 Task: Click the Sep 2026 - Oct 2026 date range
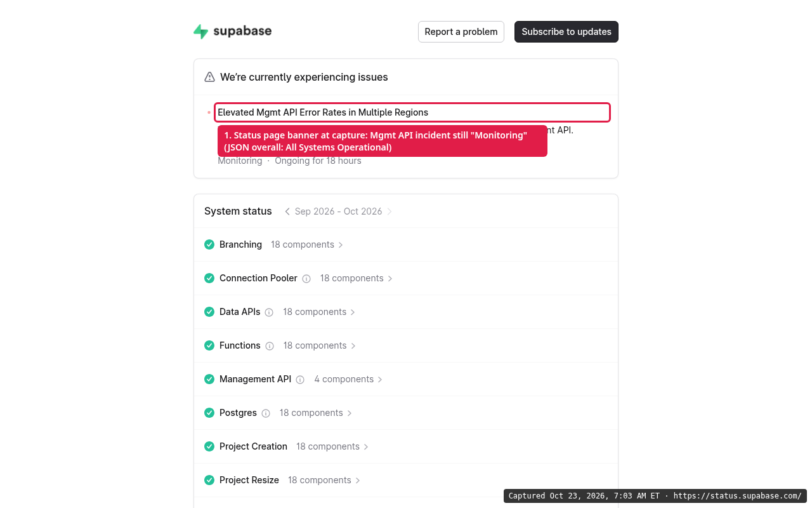point(338,211)
